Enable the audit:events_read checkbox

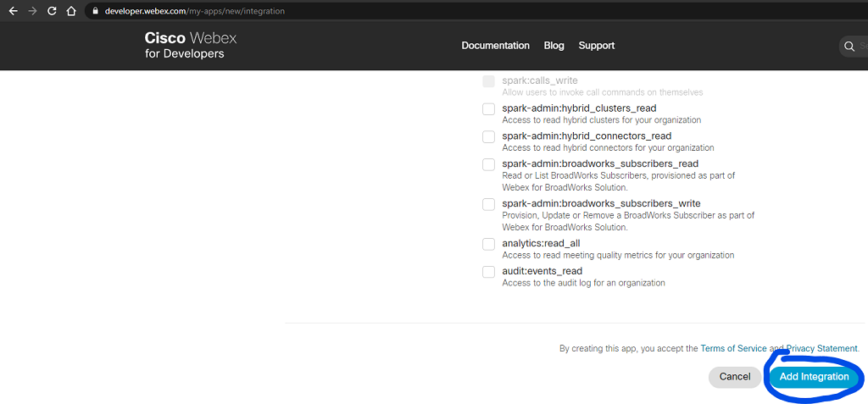pos(488,272)
